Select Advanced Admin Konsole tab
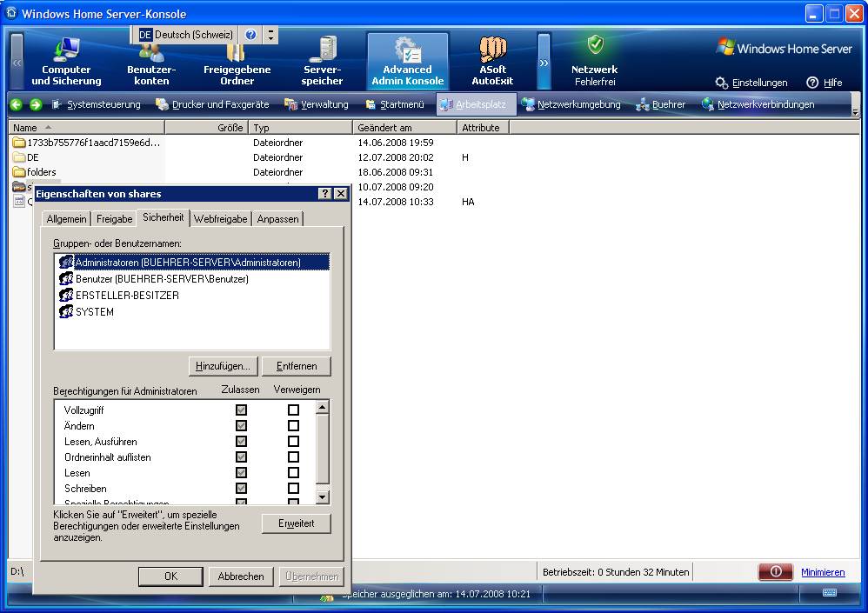Screen dimensions: 868x613 [407, 62]
